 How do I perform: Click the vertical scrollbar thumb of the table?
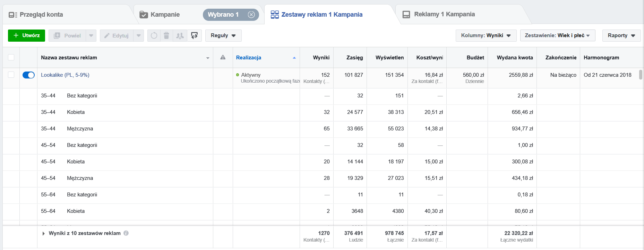coord(641,75)
